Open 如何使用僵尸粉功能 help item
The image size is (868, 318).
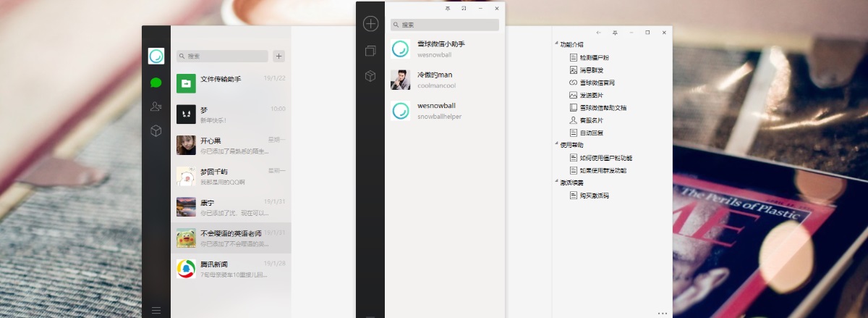605,158
